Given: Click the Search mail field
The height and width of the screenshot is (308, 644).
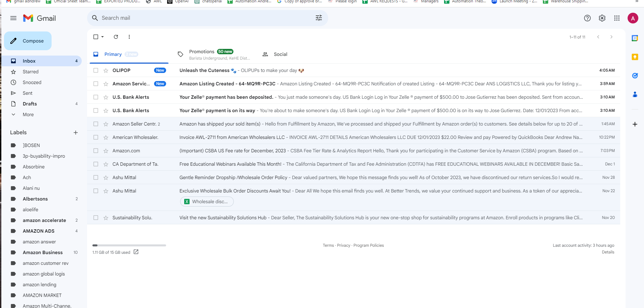Looking at the screenshot, I should coord(208,18).
